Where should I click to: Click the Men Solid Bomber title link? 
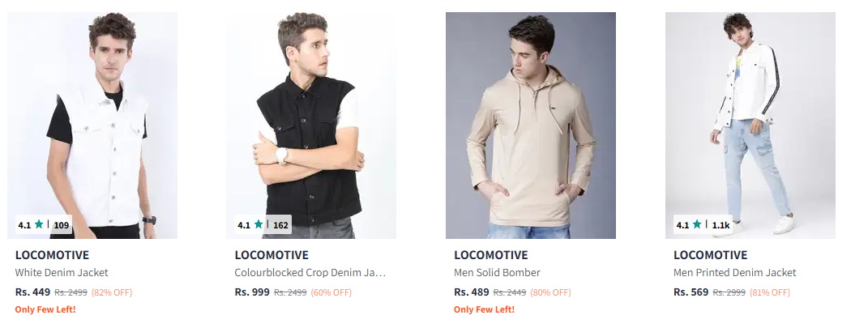(x=497, y=273)
